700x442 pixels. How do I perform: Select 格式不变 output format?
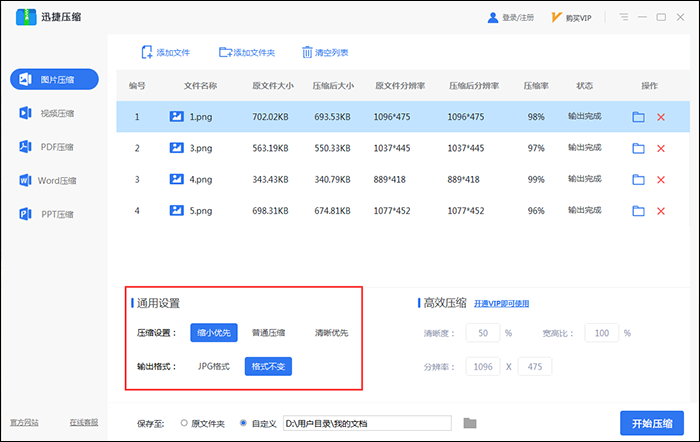pyautogui.click(x=268, y=367)
